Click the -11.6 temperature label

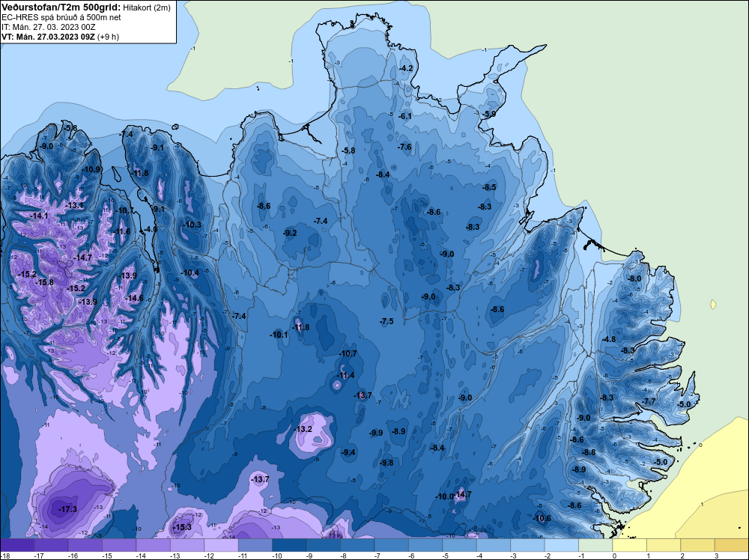[121, 231]
